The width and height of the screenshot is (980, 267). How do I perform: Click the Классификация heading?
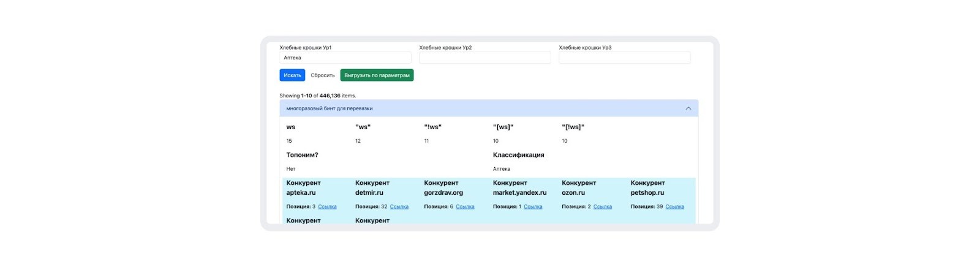[518, 155]
